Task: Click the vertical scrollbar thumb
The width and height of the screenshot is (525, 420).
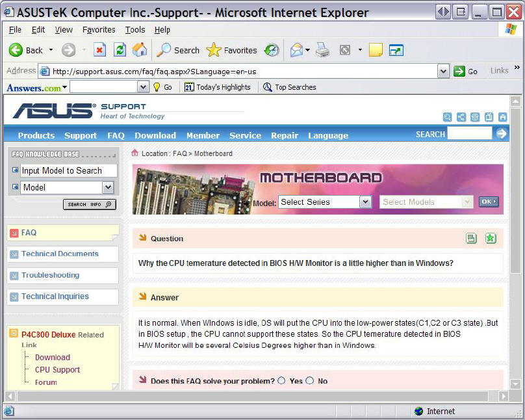Action: point(515,190)
